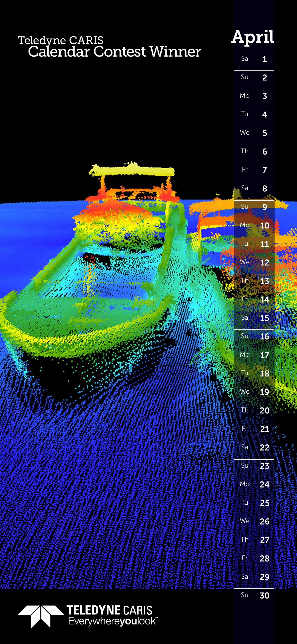
Task: Click the 'Su' label beside date 30
Action: click(245, 595)
